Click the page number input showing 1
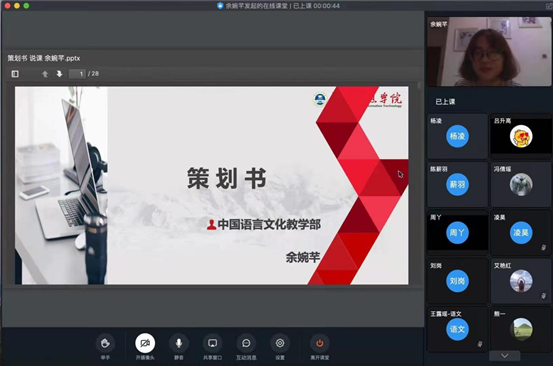This screenshot has width=553, height=366. [77, 74]
